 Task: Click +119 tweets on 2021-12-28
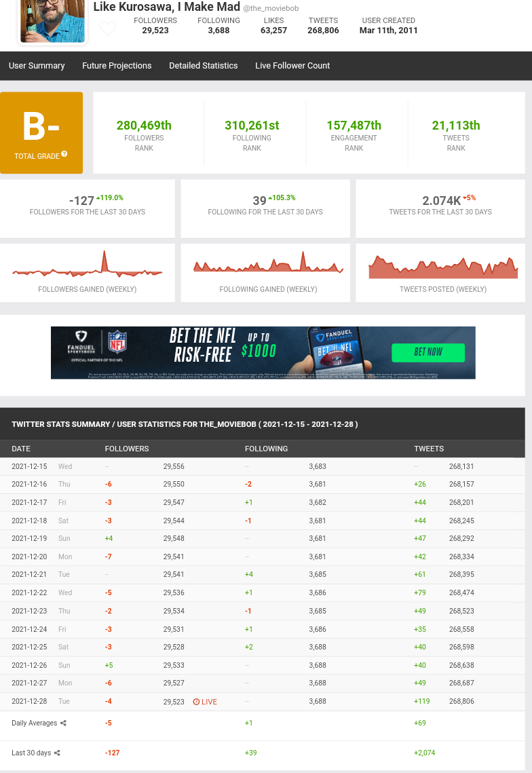[422, 701]
